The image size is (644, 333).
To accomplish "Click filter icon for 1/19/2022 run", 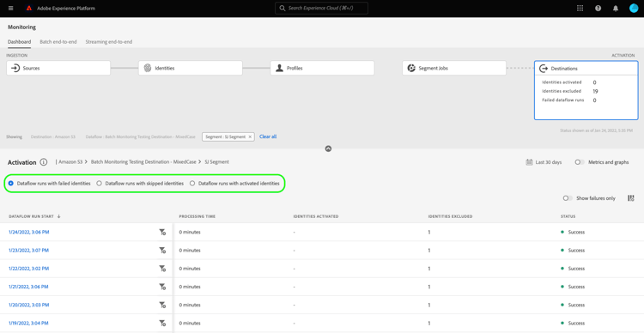I will 162,324.
